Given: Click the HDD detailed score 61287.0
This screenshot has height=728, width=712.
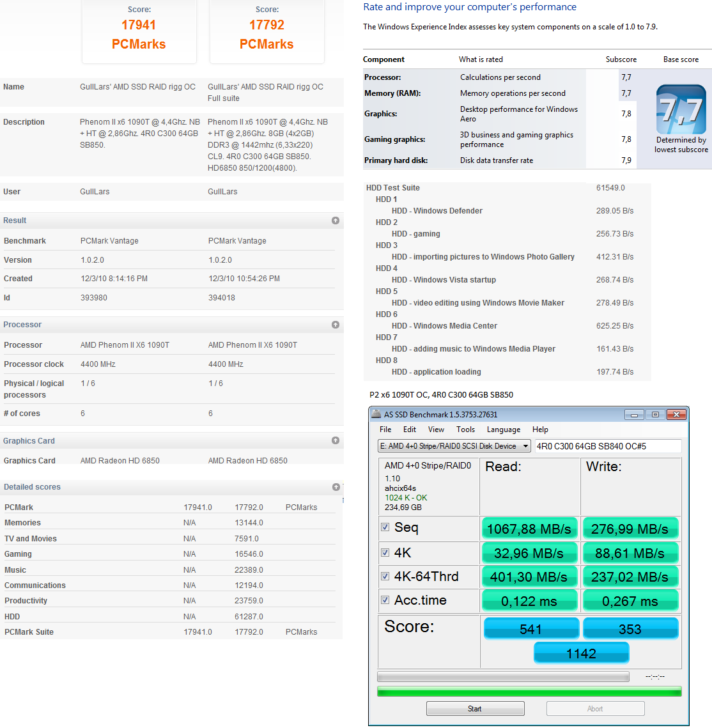Looking at the screenshot, I should coord(249,616).
